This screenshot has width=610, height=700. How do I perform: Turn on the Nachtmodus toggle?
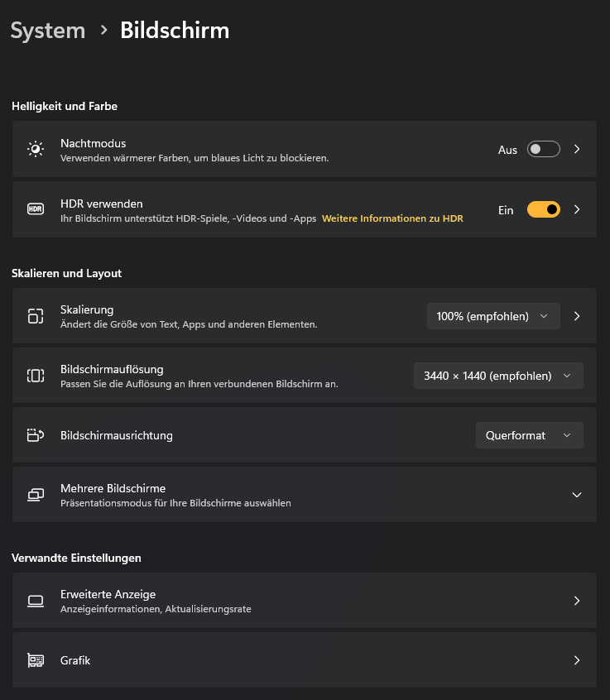[544, 150]
